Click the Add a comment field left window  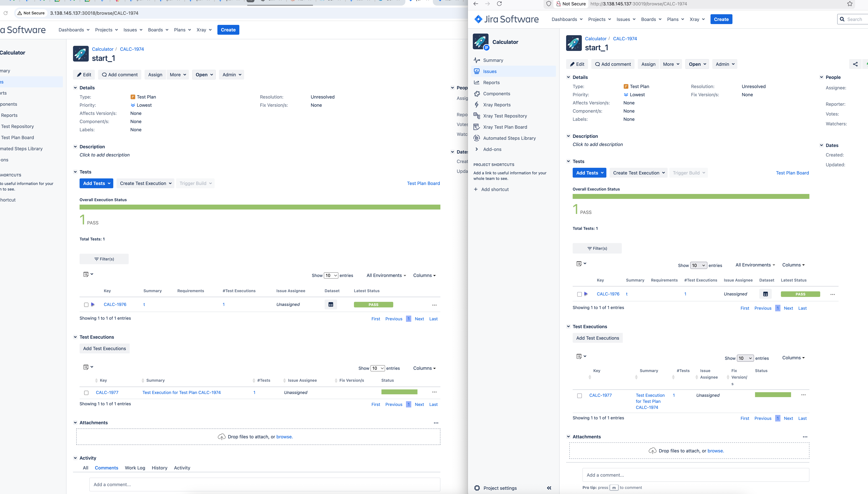click(265, 485)
